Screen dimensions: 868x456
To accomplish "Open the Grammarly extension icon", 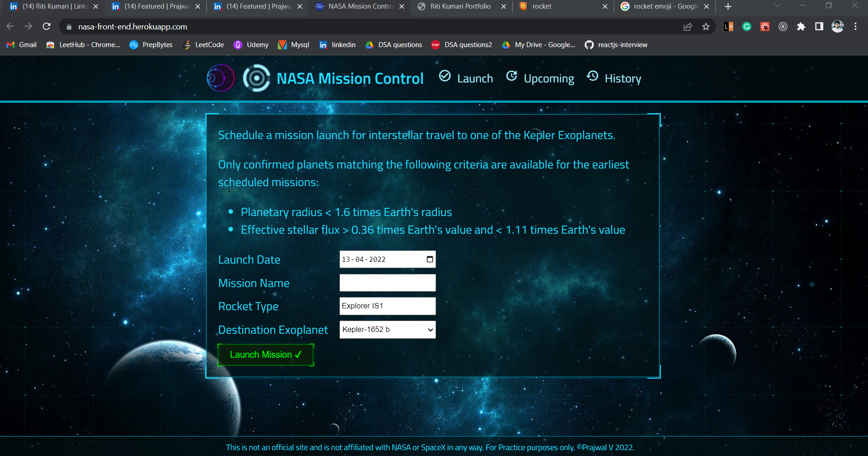I will click(747, 27).
